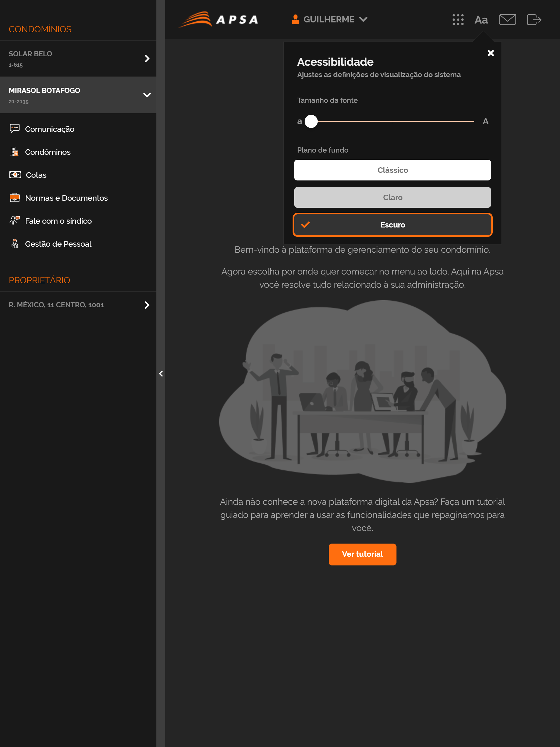
Task: Click large 'A' font size label
Action: coord(486,121)
